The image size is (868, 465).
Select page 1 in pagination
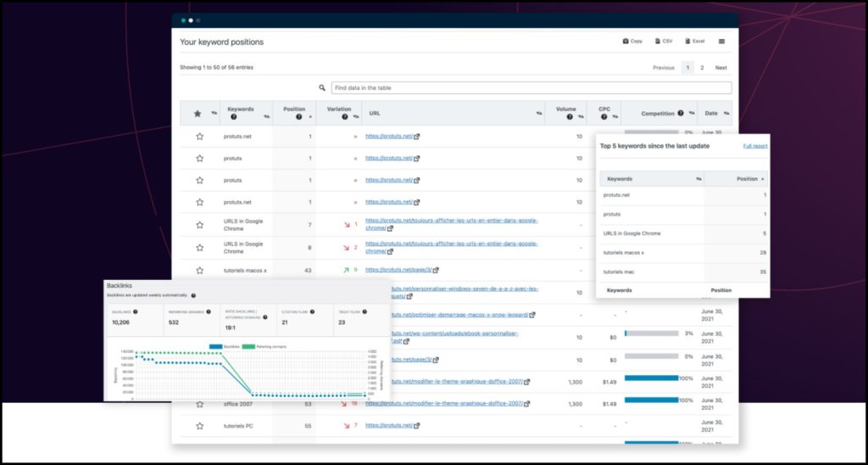point(687,68)
